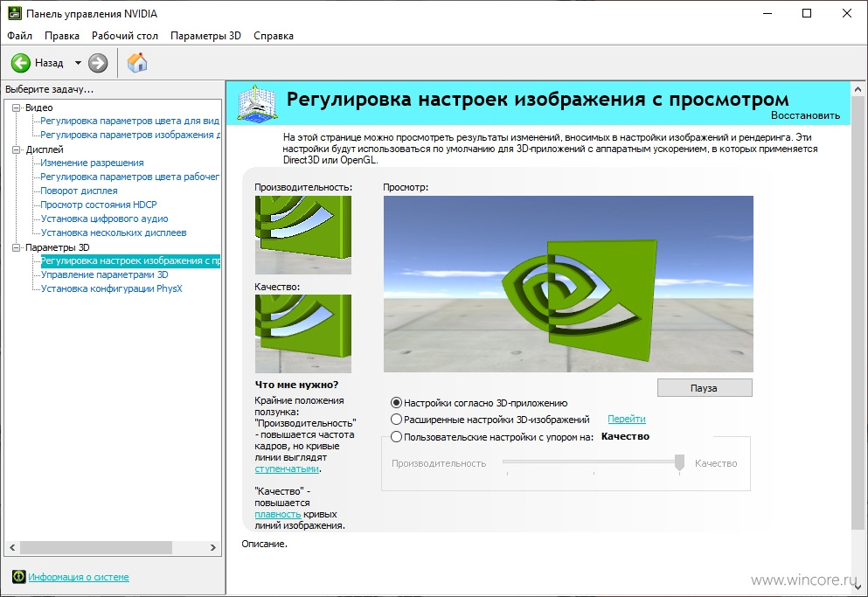Open the Home page house icon
This screenshot has height=597, width=868.
137,63
